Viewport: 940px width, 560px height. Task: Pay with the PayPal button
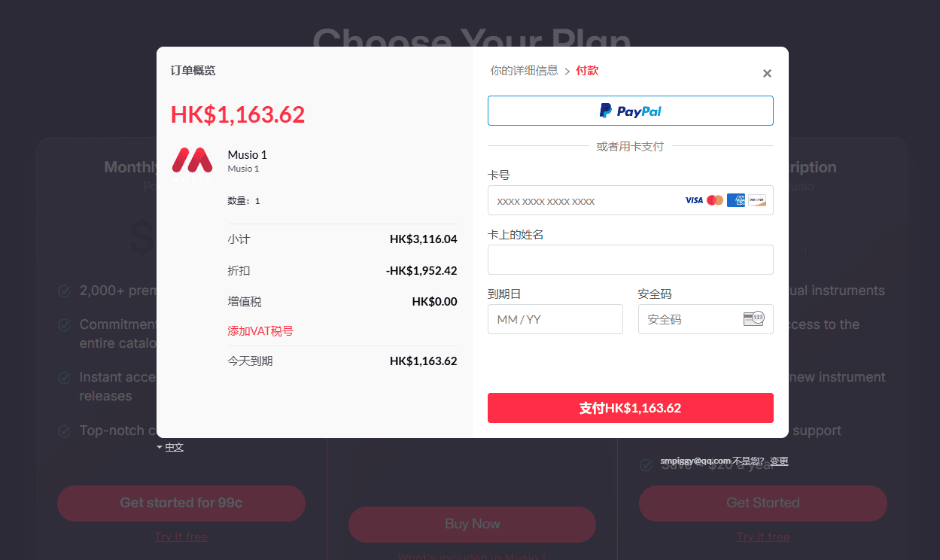(x=631, y=111)
